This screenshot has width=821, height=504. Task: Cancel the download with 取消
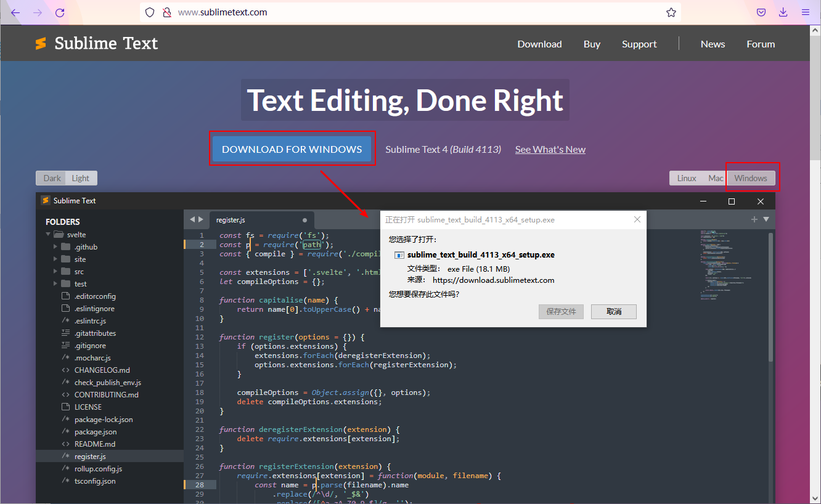point(614,311)
